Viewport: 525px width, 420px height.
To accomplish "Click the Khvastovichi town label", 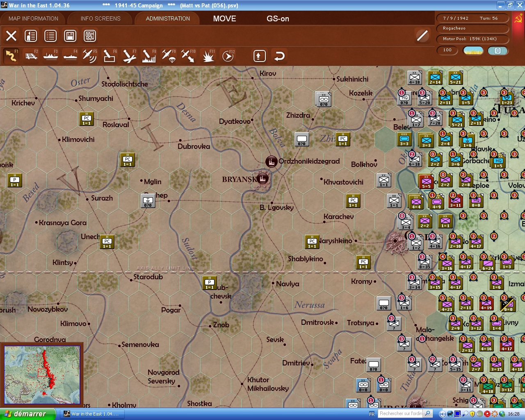I will pos(343,182).
